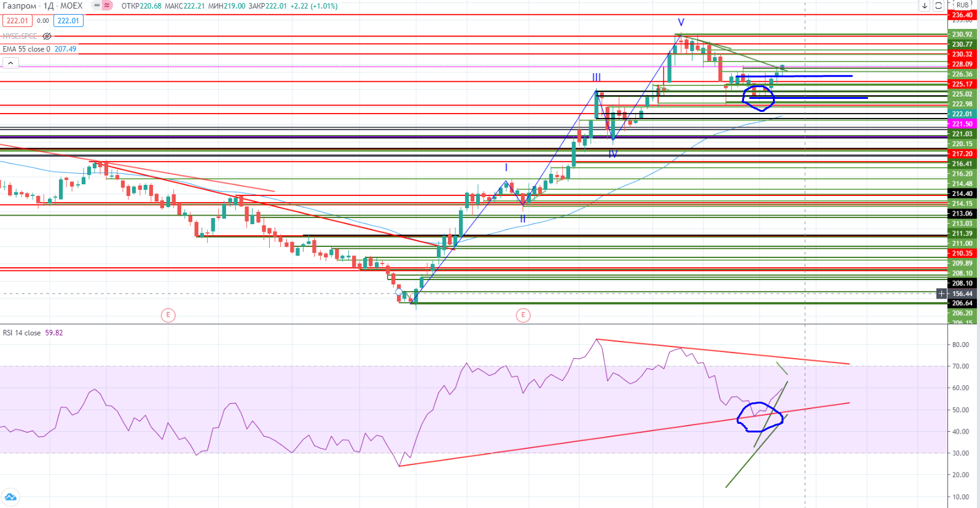Click the open price value 220.68
This screenshot has width=980, height=508.
coord(151,6)
